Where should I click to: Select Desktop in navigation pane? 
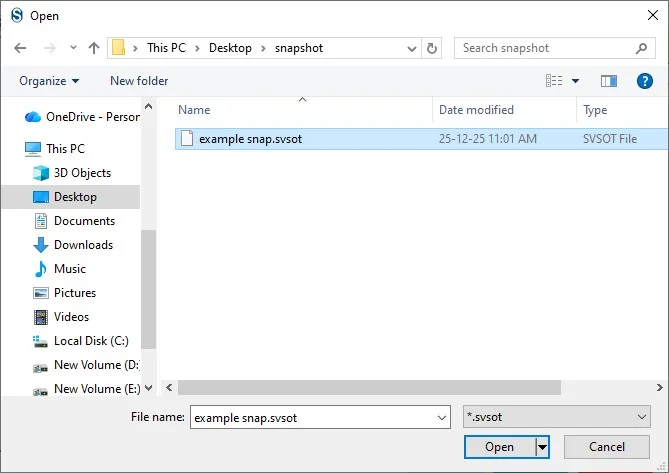pos(70,197)
